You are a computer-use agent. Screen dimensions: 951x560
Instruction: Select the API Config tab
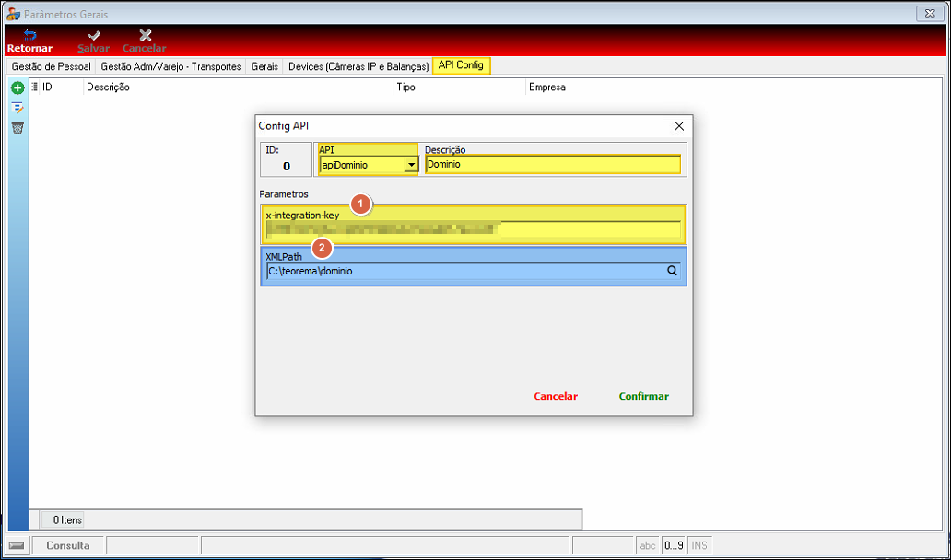point(461,65)
